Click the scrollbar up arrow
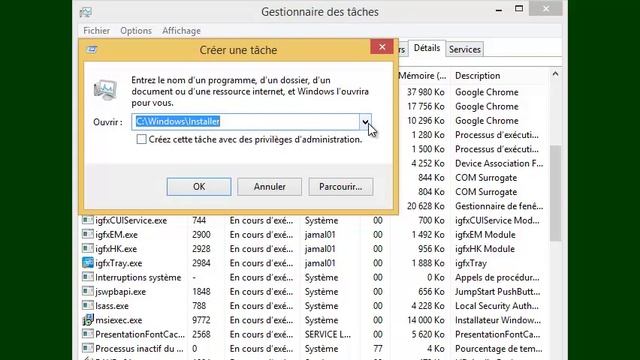640x360 pixels. click(x=555, y=74)
